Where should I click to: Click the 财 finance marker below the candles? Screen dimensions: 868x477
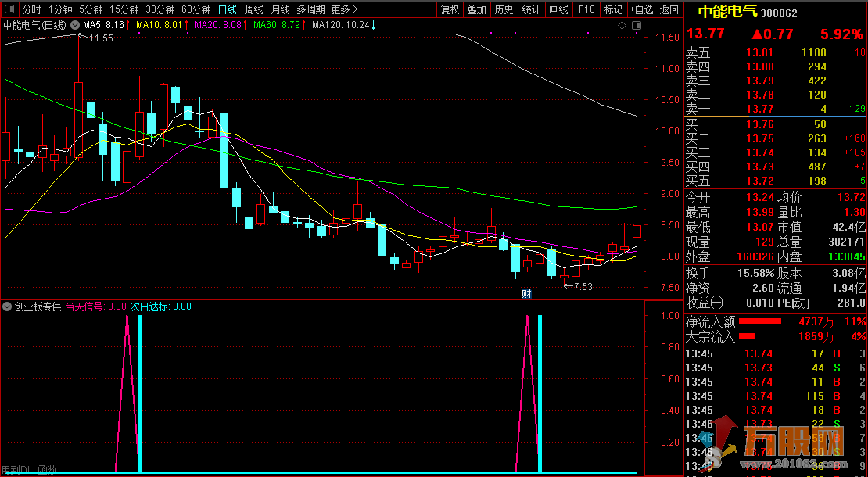coord(526,293)
